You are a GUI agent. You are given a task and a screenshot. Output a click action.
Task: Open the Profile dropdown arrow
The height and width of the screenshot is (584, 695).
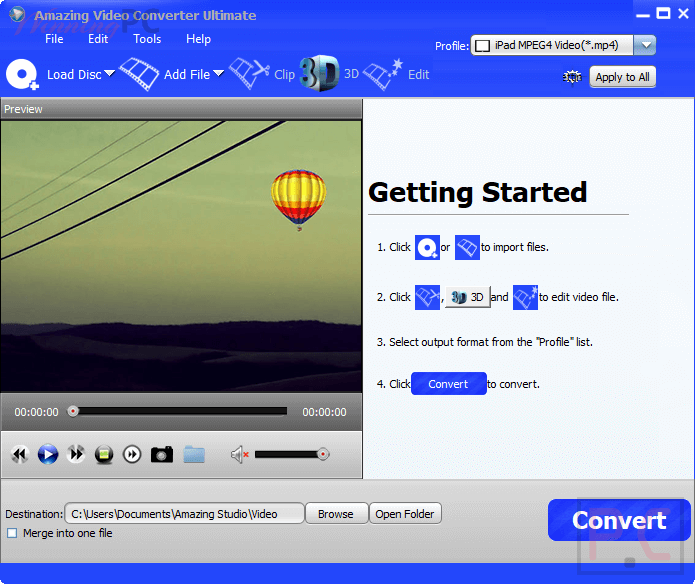[645, 45]
